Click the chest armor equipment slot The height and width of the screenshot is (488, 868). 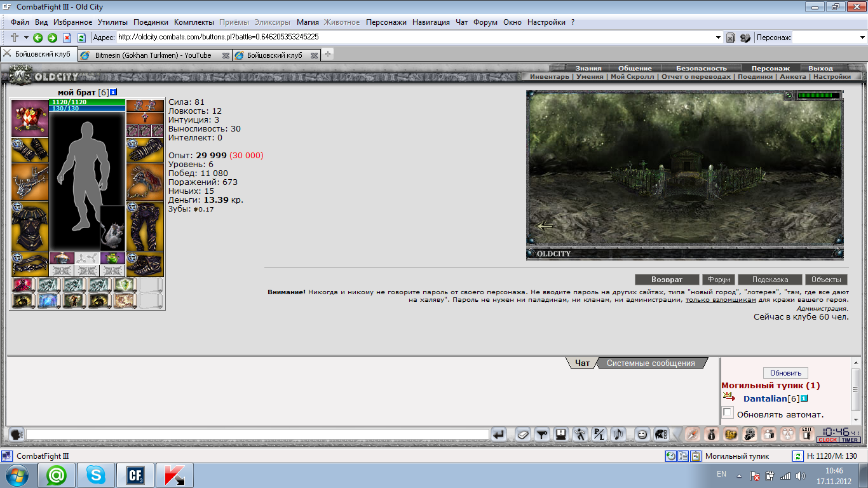tap(30, 226)
